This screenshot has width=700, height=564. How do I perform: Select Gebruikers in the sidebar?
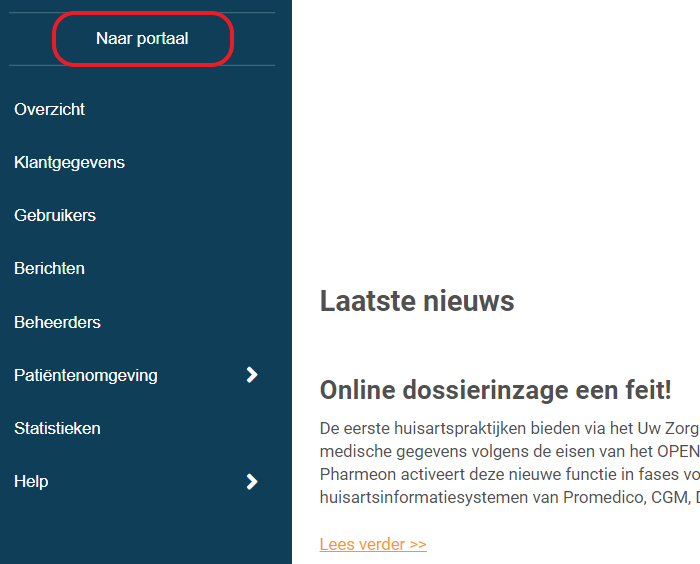[55, 215]
